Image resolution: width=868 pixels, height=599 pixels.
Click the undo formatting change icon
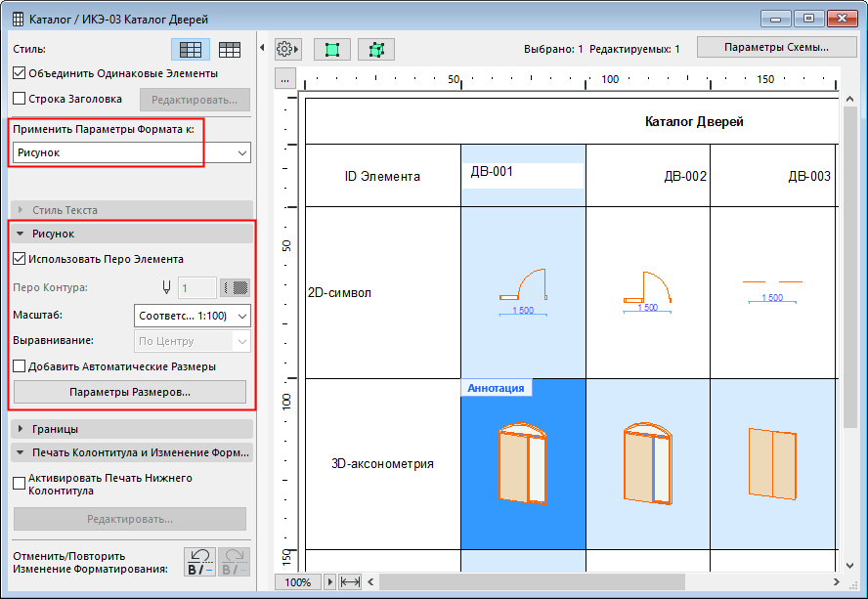coord(199,562)
